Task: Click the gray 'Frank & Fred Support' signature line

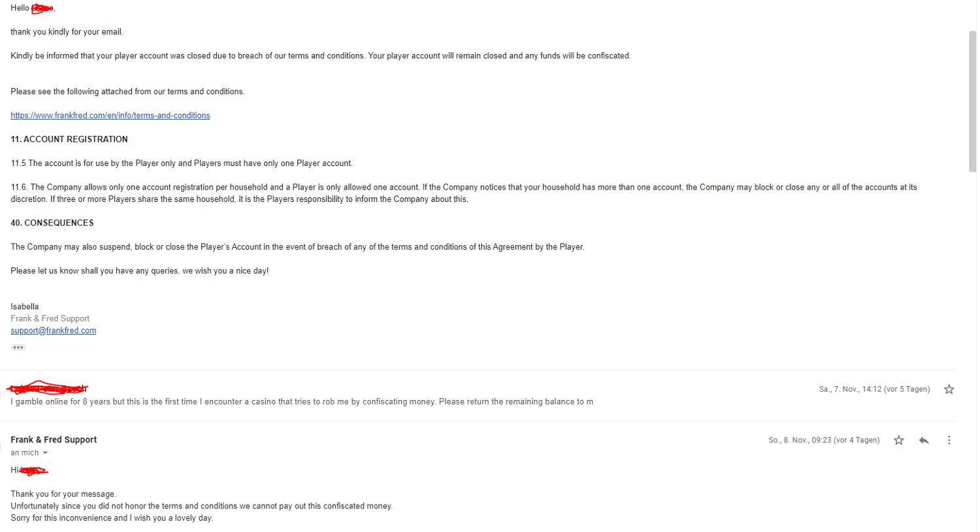Action: [x=50, y=319]
